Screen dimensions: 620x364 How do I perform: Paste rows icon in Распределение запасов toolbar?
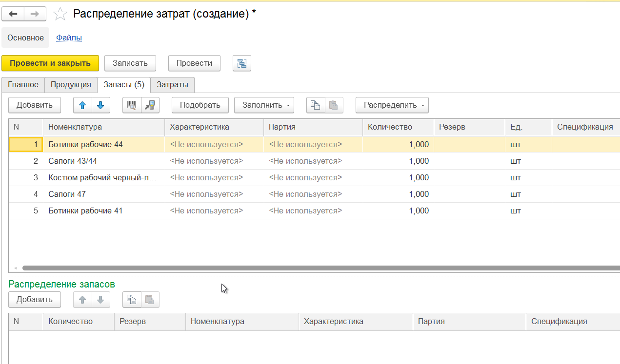(150, 299)
